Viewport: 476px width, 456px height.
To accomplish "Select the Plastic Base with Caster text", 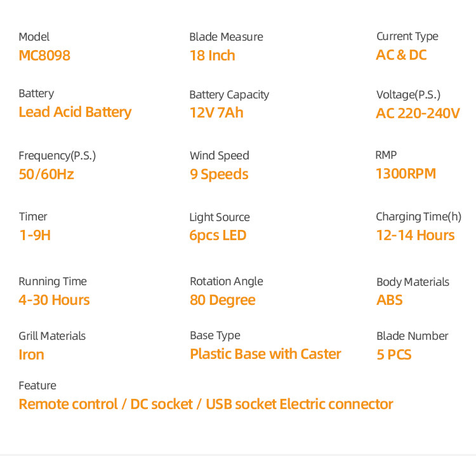I will pos(266,354).
